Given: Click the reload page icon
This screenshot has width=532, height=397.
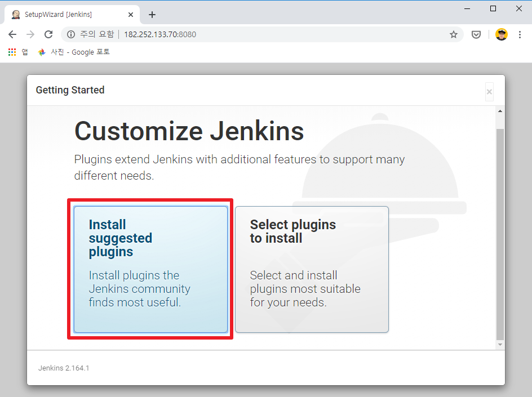Looking at the screenshot, I should tap(48, 34).
